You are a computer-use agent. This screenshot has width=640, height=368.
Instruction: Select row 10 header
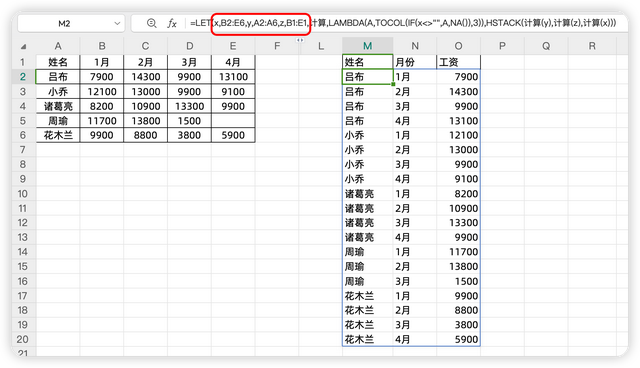coord(23,193)
